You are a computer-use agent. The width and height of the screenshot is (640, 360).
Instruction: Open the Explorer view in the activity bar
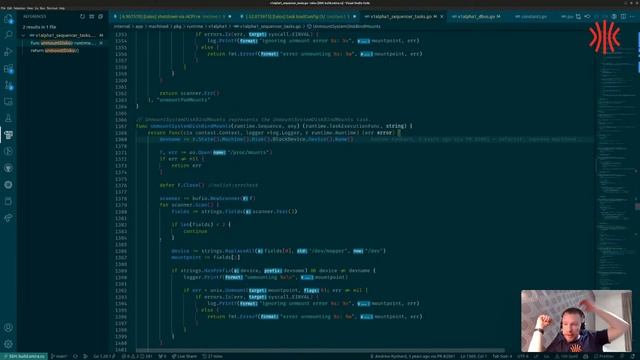click(8, 19)
